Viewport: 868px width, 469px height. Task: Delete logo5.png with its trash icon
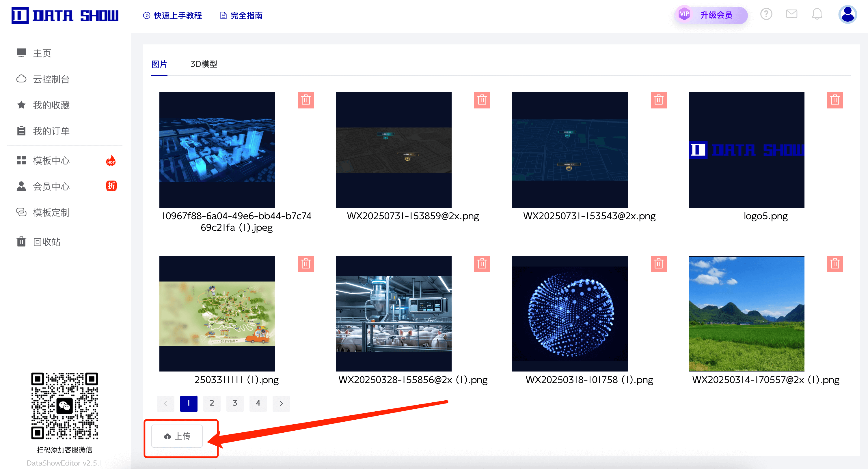(835, 100)
